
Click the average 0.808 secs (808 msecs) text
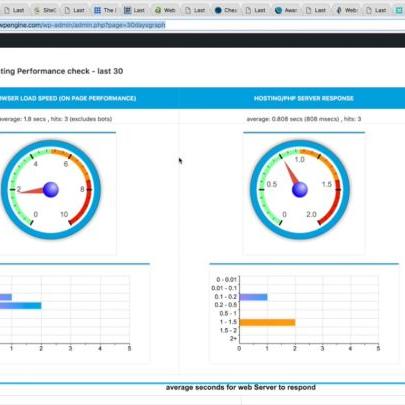point(304,119)
